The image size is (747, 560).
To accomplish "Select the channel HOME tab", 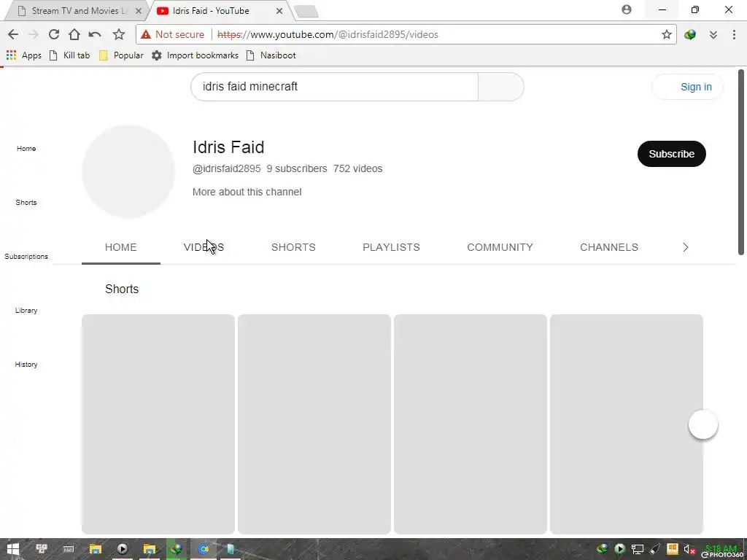I will tap(121, 247).
